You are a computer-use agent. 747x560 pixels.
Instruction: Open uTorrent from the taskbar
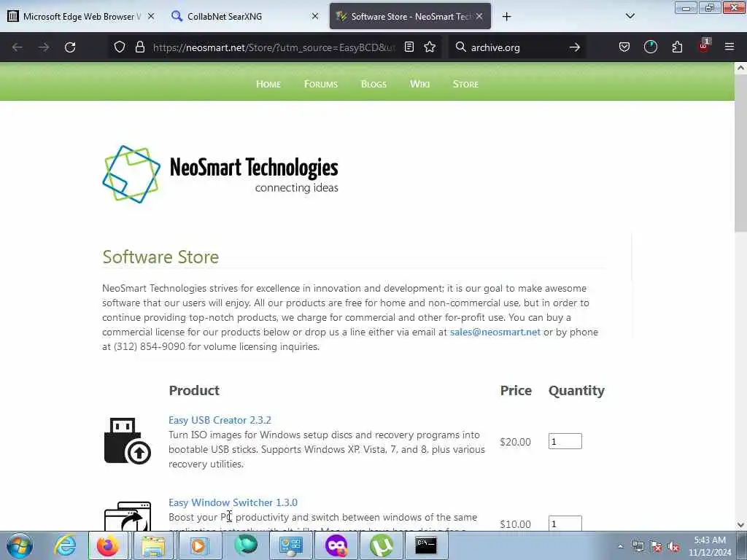tap(381, 545)
